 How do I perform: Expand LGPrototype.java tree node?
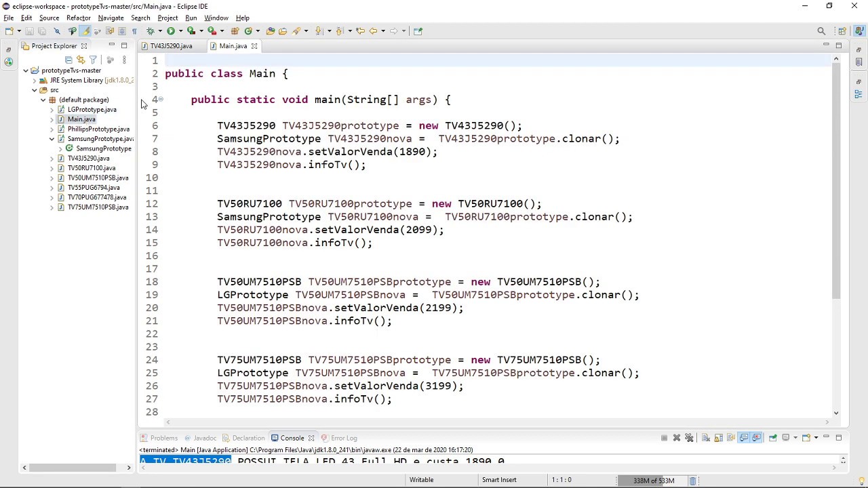52,110
